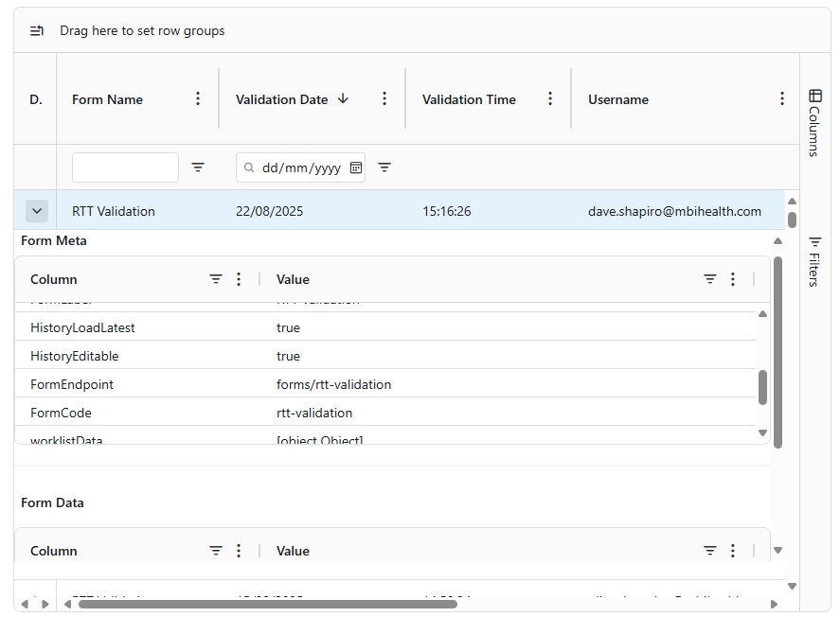840x617 pixels.
Task: Click the bottom horizontal scrollbar thumb
Action: click(267, 604)
